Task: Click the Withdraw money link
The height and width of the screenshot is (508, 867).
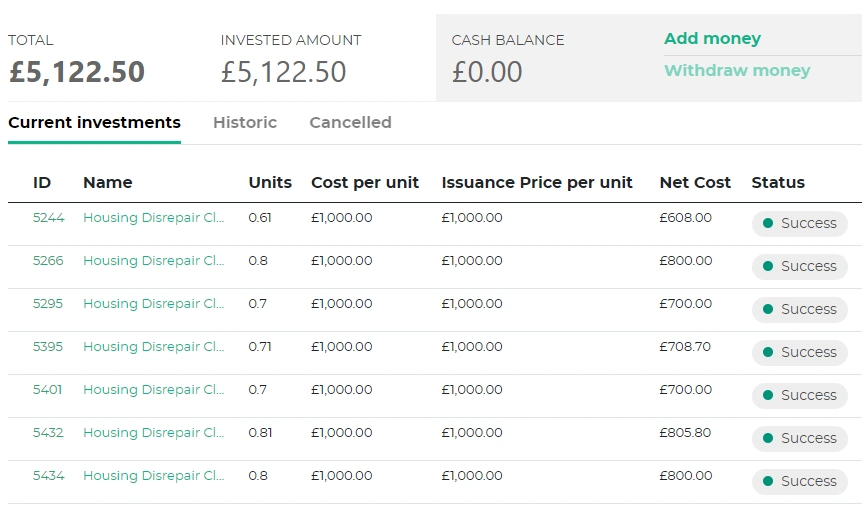Action: 737,71
